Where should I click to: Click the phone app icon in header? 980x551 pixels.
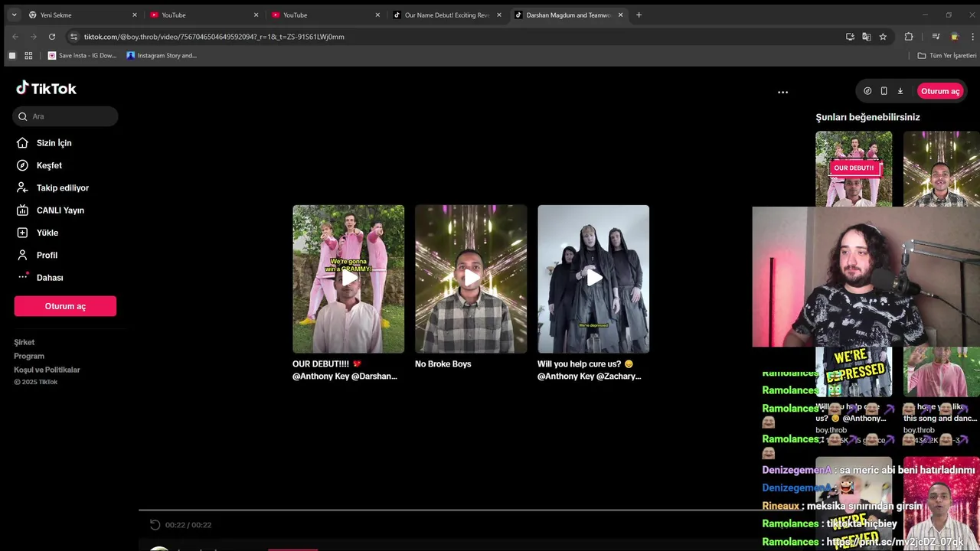coord(884,91)
